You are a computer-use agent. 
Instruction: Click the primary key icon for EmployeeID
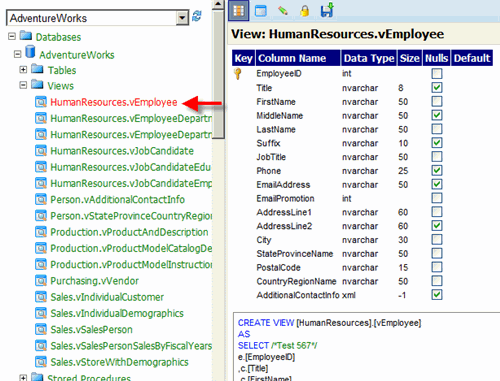pyautogui.click(x=238, y=74)
